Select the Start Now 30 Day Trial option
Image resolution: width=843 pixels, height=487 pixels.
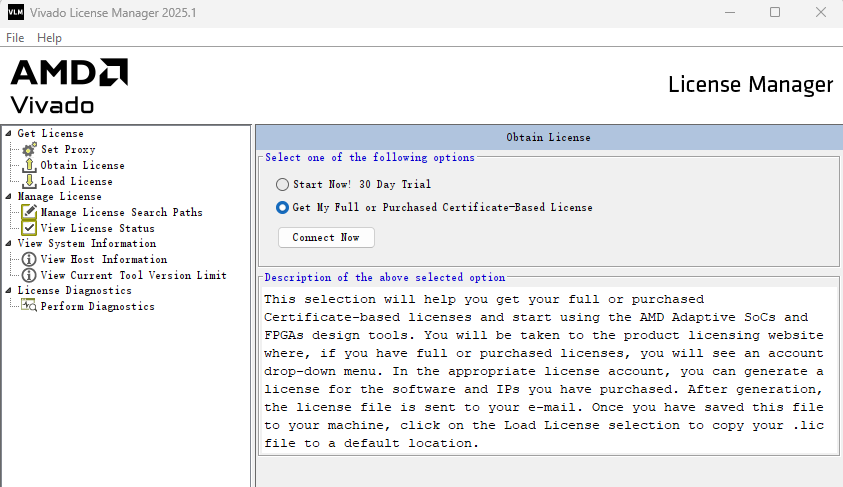[283, 184]
